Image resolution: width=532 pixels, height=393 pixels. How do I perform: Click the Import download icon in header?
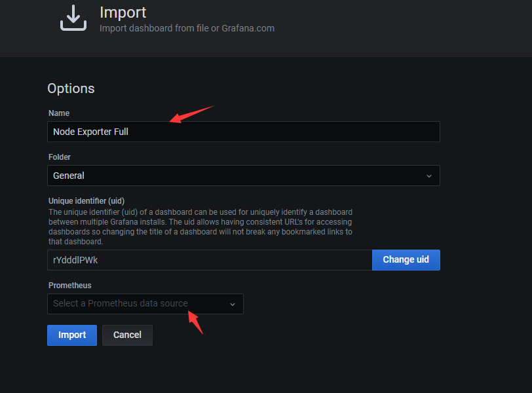coord(73,18)
